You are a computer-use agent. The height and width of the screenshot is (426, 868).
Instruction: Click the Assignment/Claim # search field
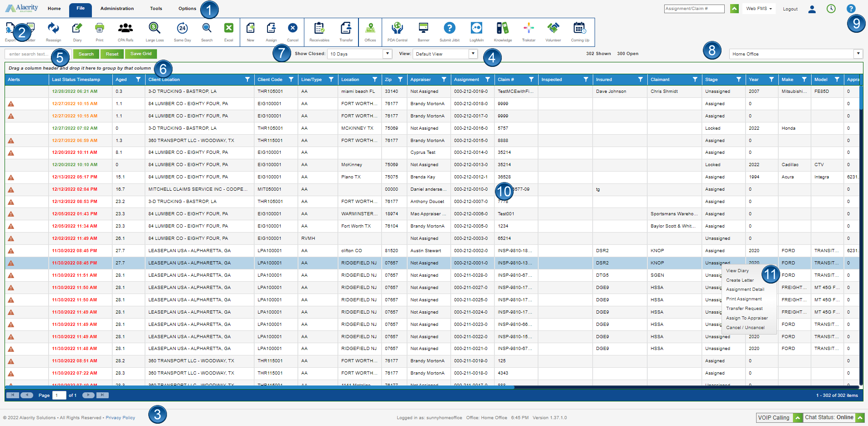click(x=694, y=9)
